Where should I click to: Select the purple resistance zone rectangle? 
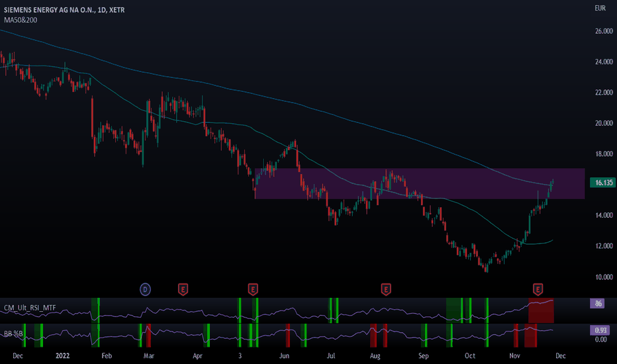pyautogui.click(x=420, y=183)
